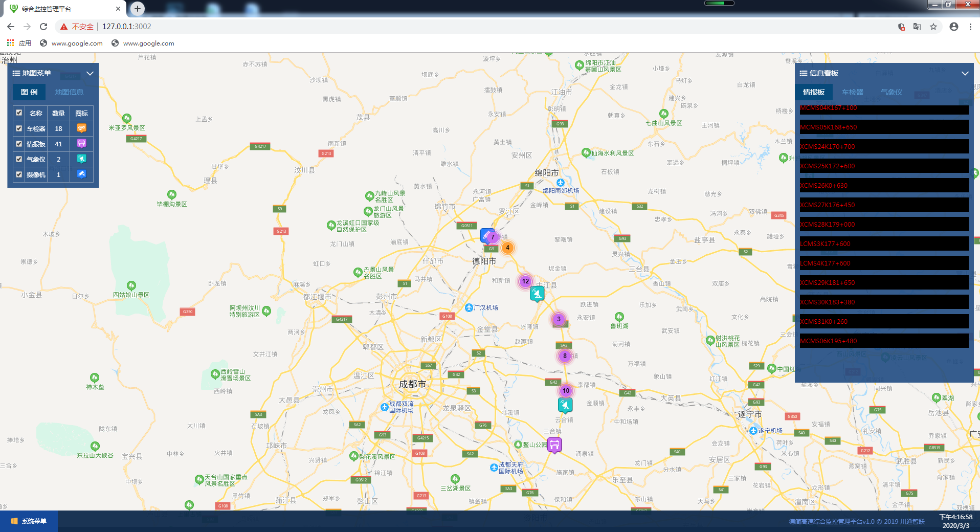The width and height of the screenshot is (980, 532).
Task: Open purple cluster marker showing 10
Action: (566, 391)
